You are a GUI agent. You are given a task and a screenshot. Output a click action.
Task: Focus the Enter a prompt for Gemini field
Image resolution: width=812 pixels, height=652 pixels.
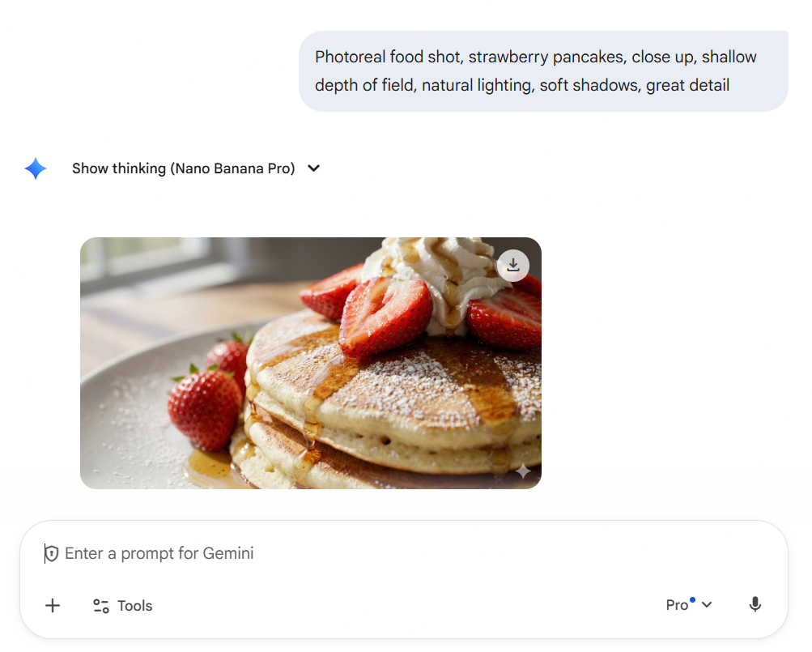(x=324, y=554)
